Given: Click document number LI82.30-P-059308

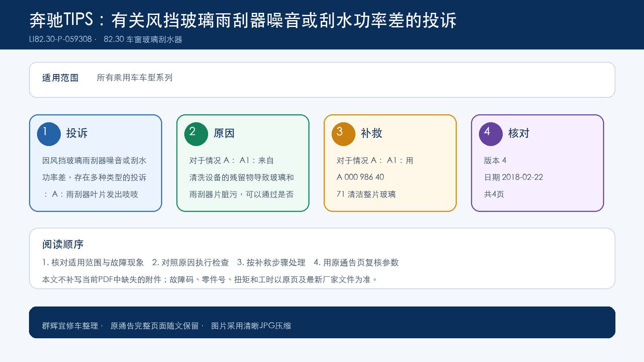Looking at the screenshot, I should 60,39.
